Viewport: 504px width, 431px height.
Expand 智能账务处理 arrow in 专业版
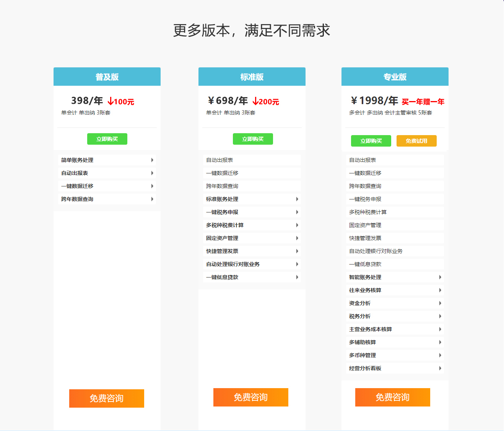click(x=440, y=277)
